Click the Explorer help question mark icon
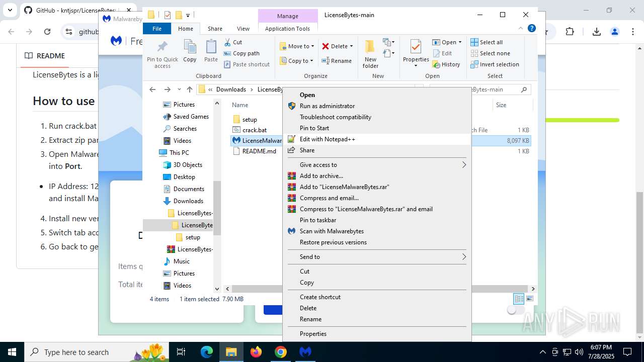 click(532, 29)
